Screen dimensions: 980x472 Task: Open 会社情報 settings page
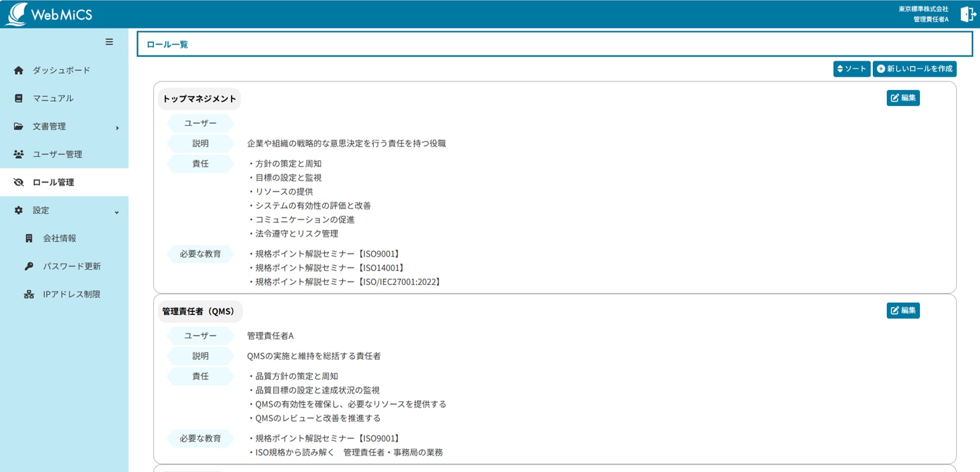click(x=59, y=238)
